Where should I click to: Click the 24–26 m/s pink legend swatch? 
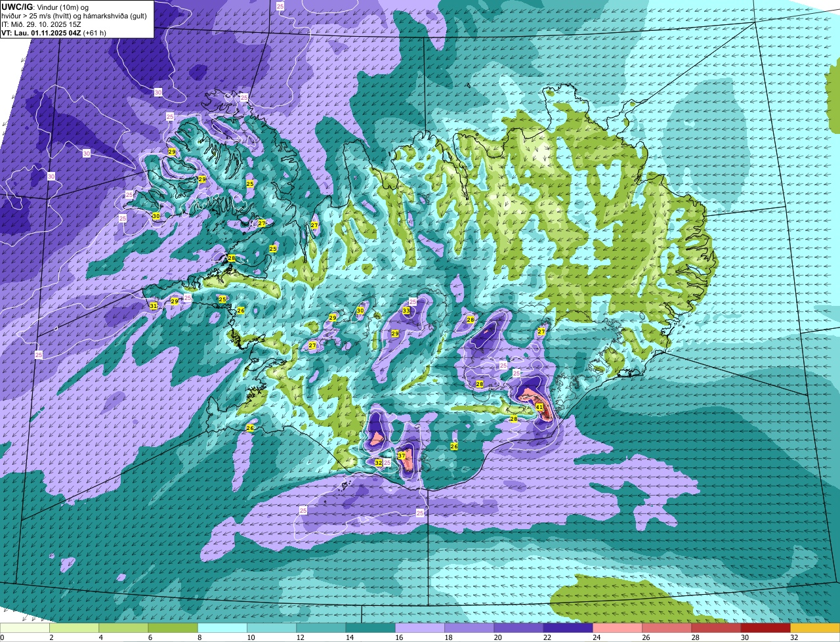click(x=618, y=628)
